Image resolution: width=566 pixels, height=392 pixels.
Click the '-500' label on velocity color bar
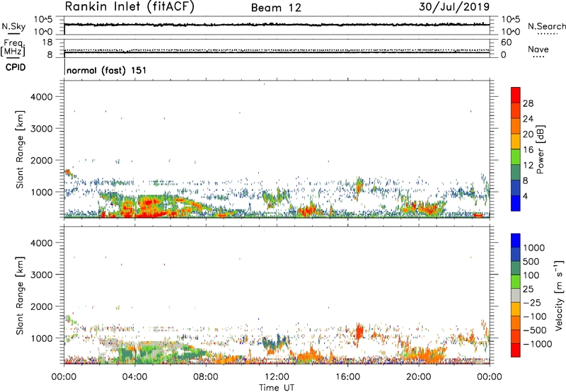tap(535, 330)
